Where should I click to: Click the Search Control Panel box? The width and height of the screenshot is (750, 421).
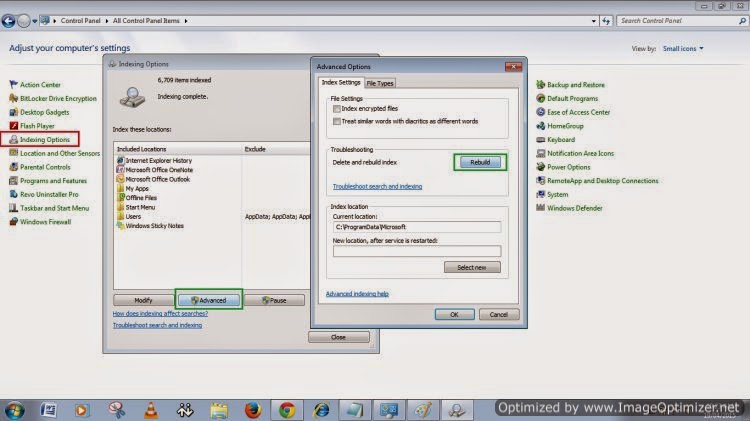point(682,21)
